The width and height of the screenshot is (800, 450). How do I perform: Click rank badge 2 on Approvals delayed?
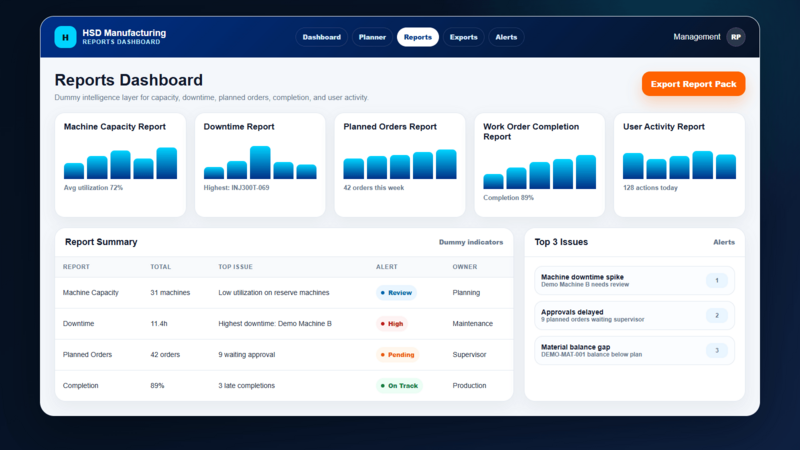click(717, 316)
